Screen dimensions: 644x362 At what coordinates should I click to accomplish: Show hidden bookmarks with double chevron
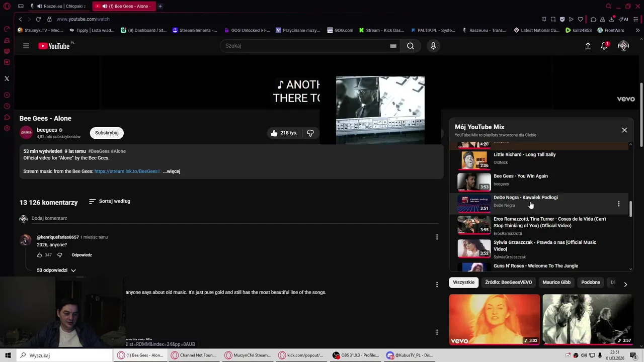point(638,30)
